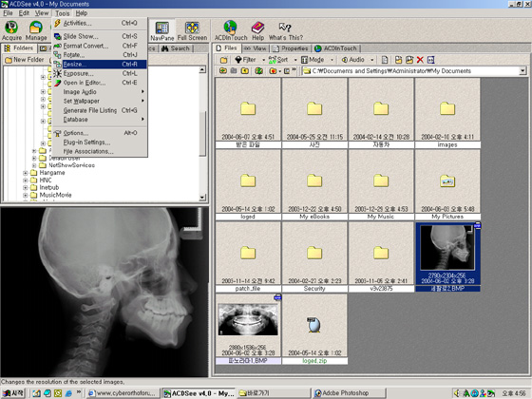Expand the Image Audio submenu
This screenshot has height=399, width=532.
point(100,91)
